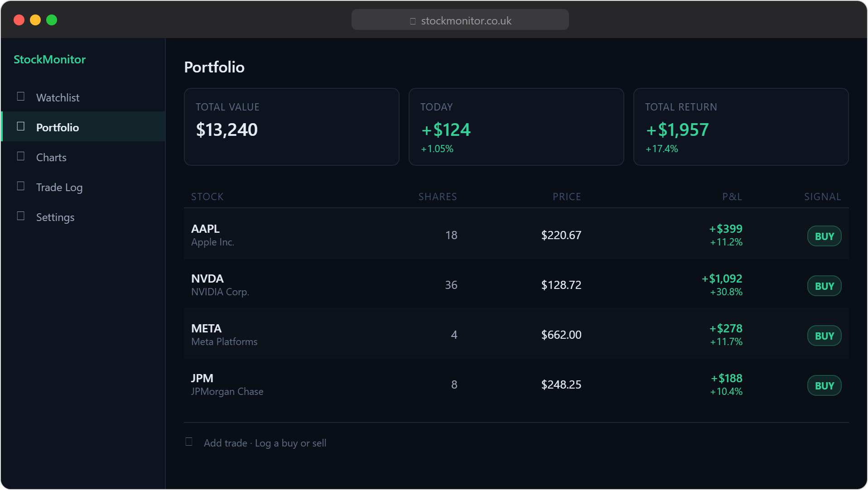Select the META ticker
The width and height of the screenshot is (868, 490).
(x=207, y=328)
